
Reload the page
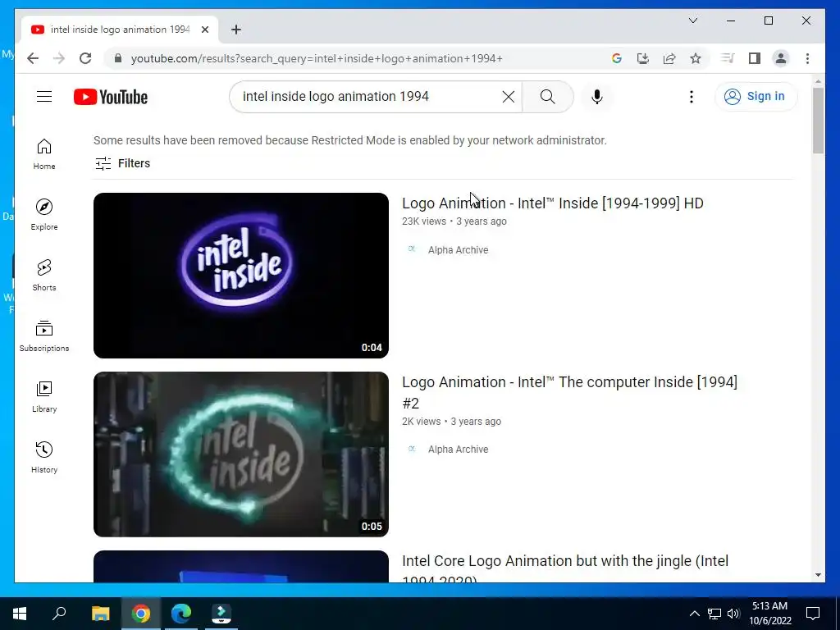point(85,58)
